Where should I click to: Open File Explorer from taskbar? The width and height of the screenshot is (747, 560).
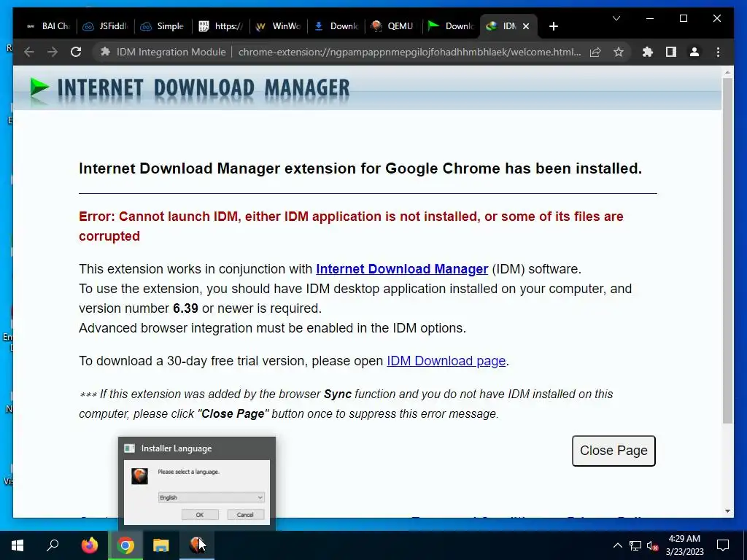point(161,545)
